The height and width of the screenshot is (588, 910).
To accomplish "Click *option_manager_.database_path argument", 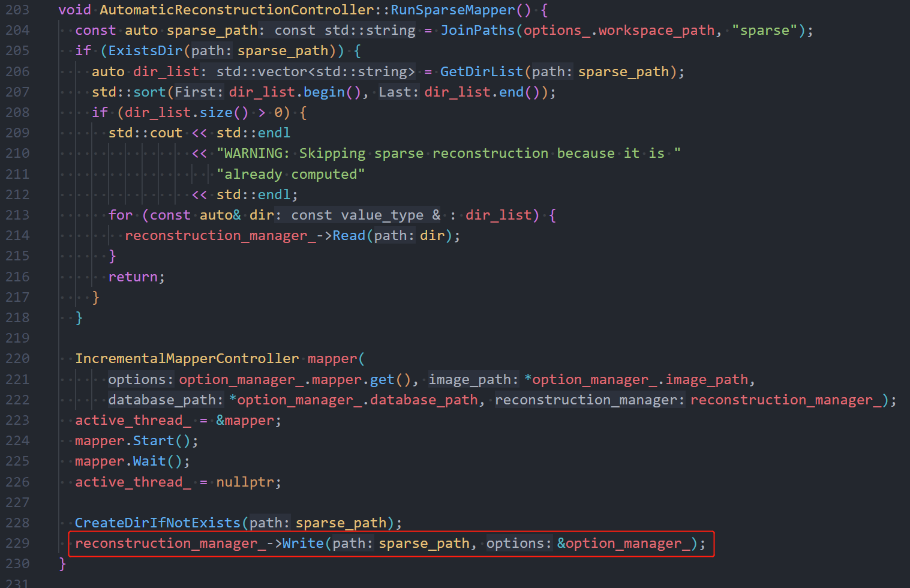I will click(353, 400).
